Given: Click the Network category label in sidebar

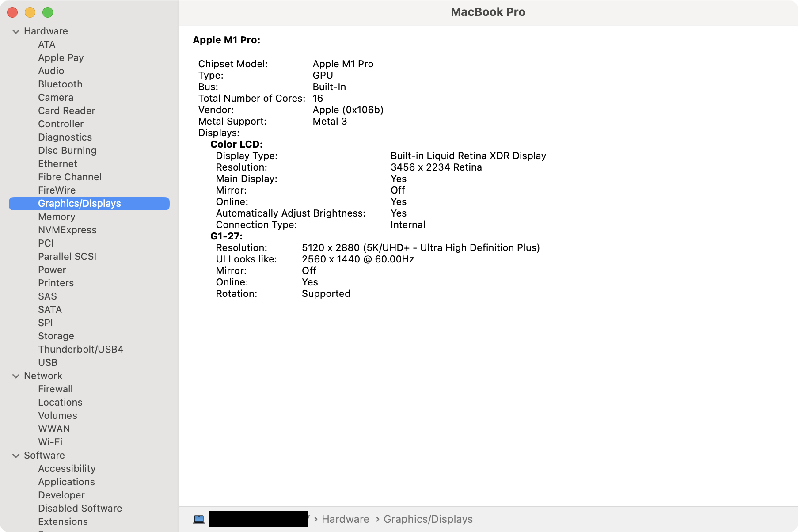Looking at the screenshot, I should [x=43, y=376].
